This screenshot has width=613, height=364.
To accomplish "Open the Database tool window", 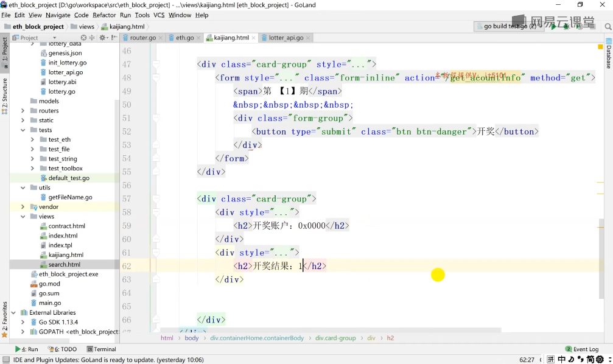I will click(x=609, y=54).
